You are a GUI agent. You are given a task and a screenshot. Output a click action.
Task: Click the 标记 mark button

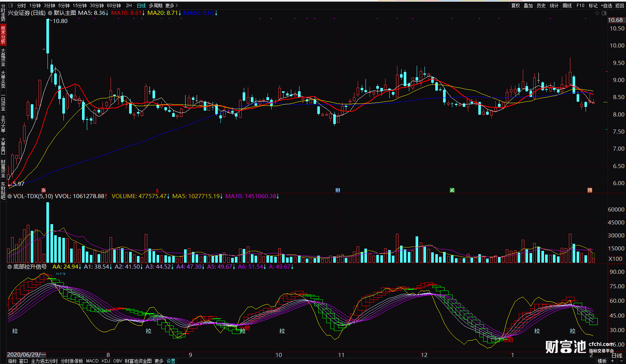593,6
